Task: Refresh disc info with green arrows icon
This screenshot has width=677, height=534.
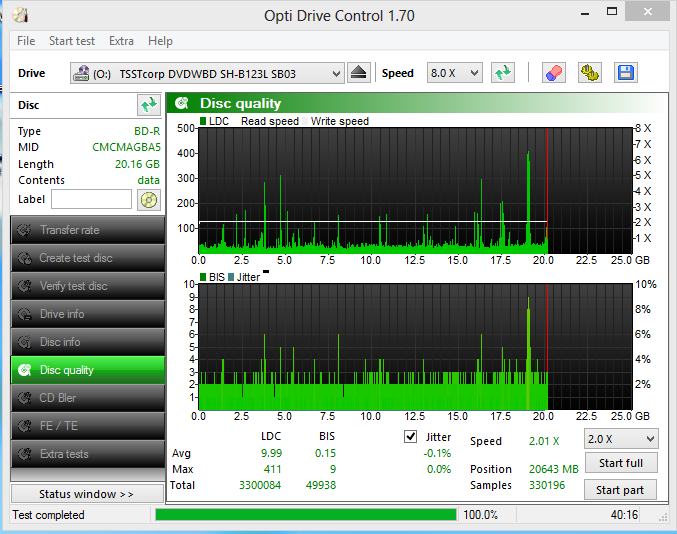Action: pos(149,105)
